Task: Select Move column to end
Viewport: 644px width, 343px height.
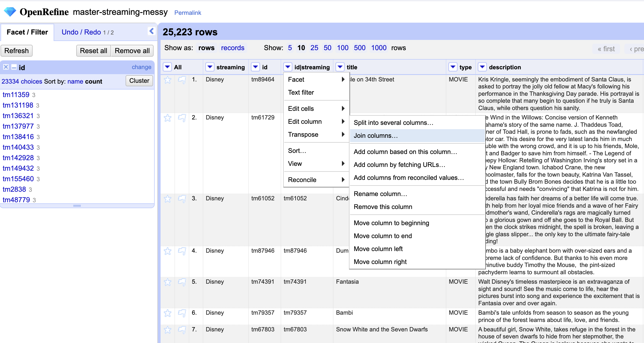Action: point(417,236)
